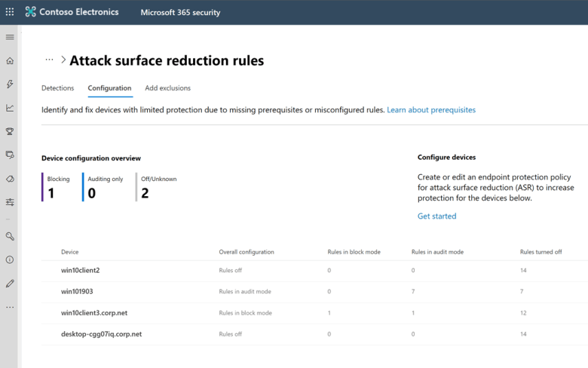Select the Blocking count card
This screenshot has height=368, width=588.
[59, 187]
